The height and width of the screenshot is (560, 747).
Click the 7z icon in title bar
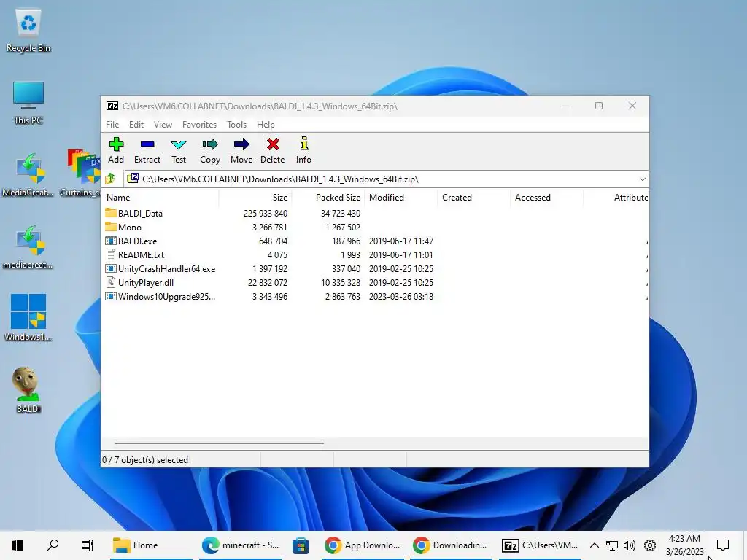[112, 106]
